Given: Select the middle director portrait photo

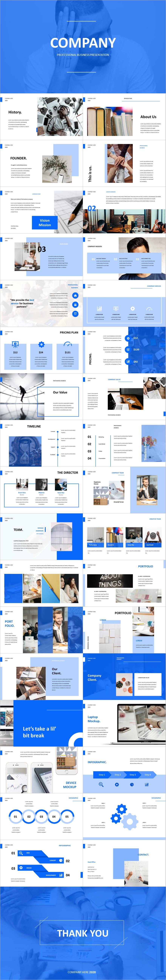Looking at the screenshot, I should 41,484.
